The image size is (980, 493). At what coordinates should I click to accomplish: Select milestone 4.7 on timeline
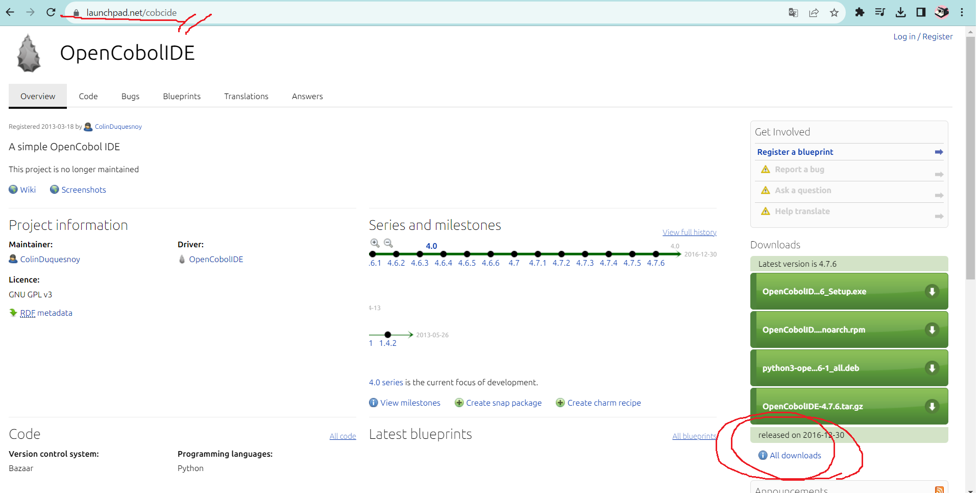point(514,263)
